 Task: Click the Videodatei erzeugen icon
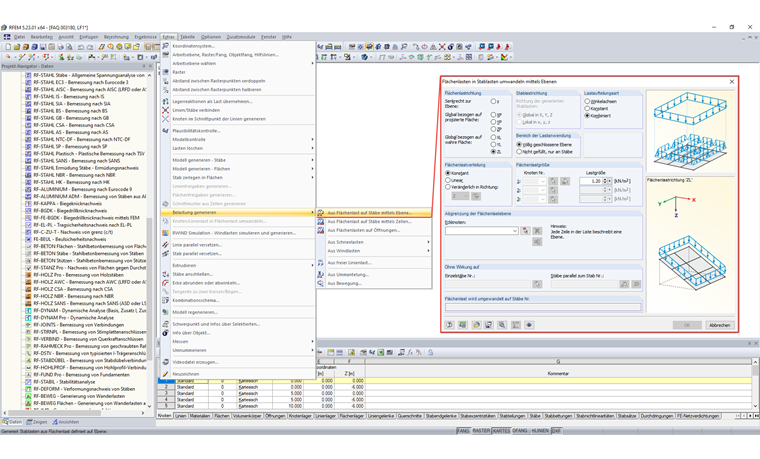[165, 362]
